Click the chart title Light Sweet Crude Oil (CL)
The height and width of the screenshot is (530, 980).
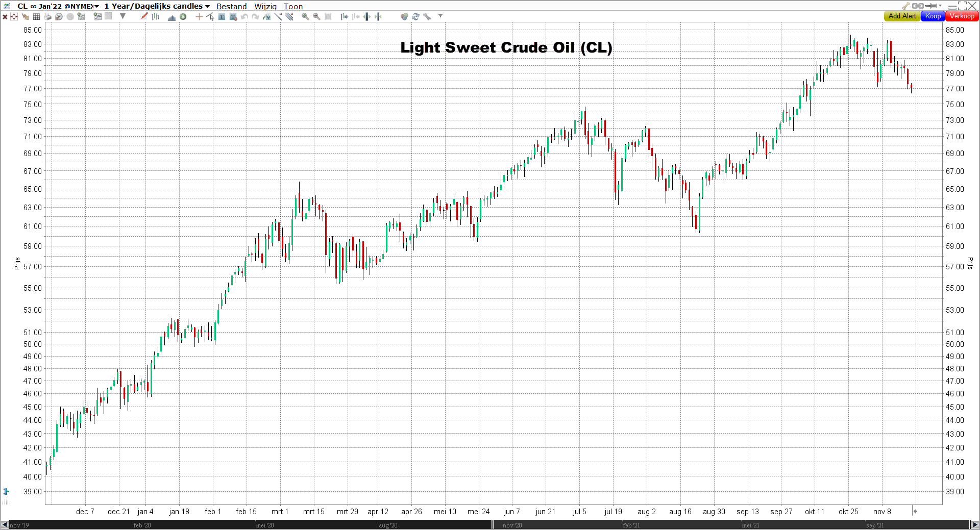[506, 47]
